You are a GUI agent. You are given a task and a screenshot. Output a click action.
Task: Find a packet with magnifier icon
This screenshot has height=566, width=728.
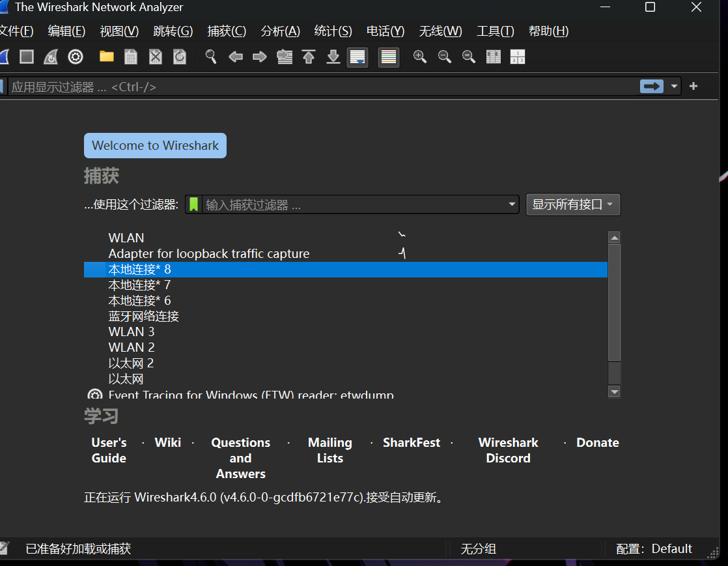click(x=211, y=57)
